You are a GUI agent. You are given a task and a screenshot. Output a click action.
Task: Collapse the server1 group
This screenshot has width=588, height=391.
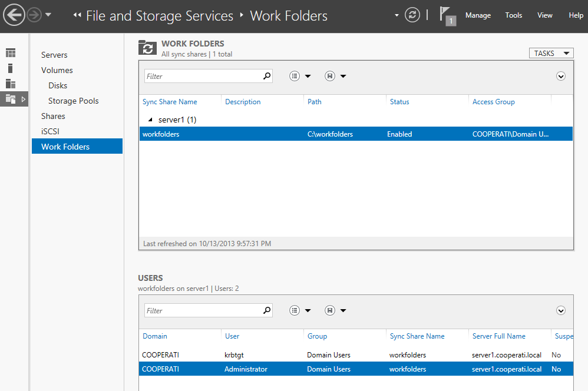(x=150, y=120)
